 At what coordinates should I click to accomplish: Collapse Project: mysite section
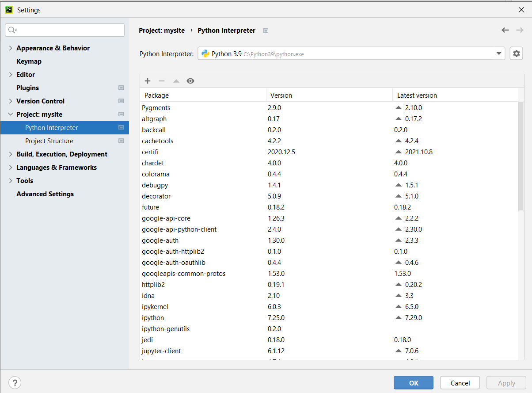[11, 114]
